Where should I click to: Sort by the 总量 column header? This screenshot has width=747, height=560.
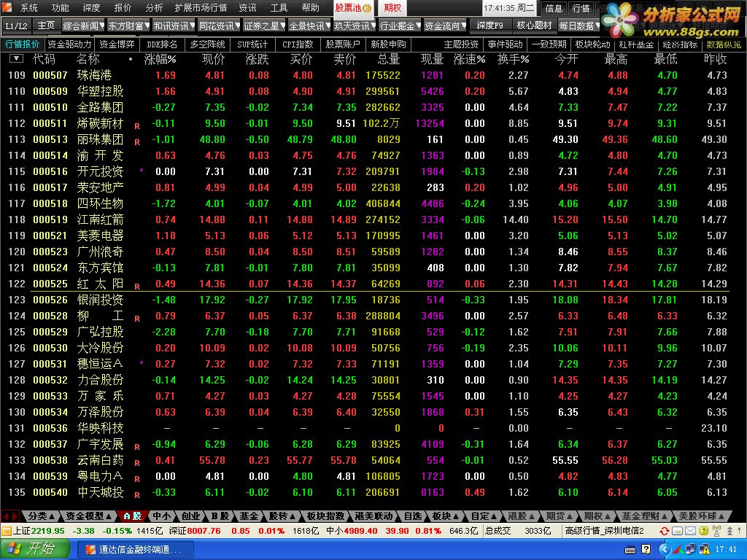tap(388, 59)
